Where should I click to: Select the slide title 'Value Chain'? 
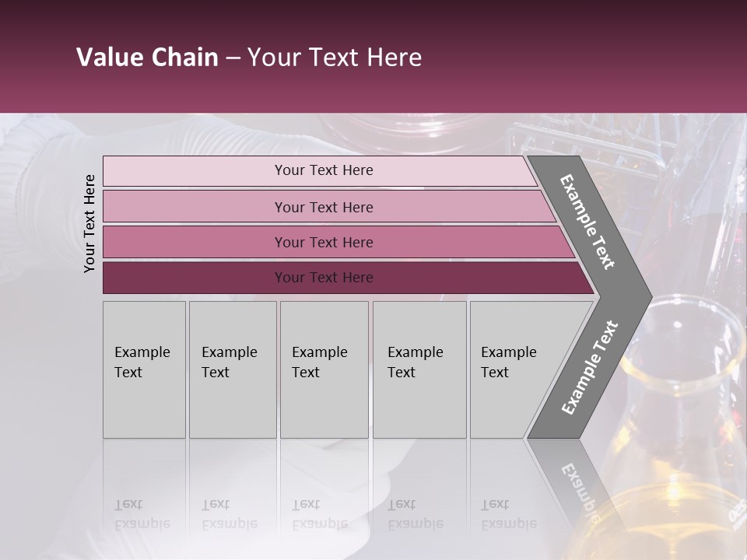(147, 57)
